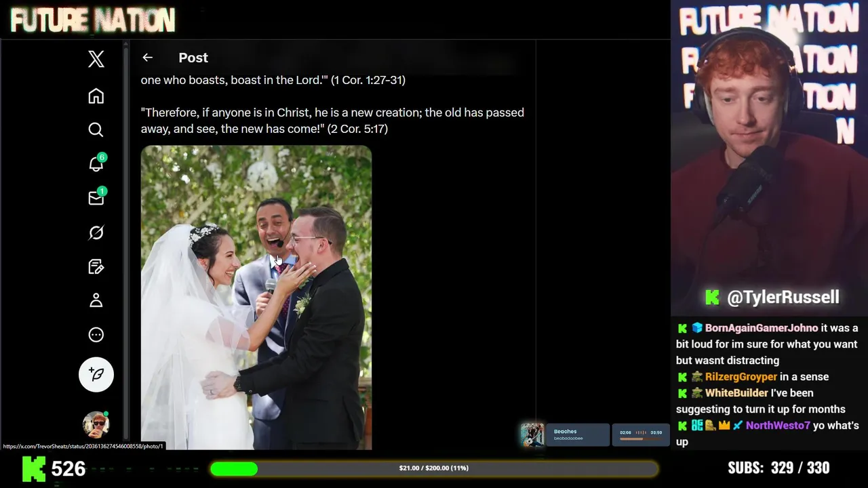Click the Beaches song album art
The image size is (868, 488).
click(532, 435)
